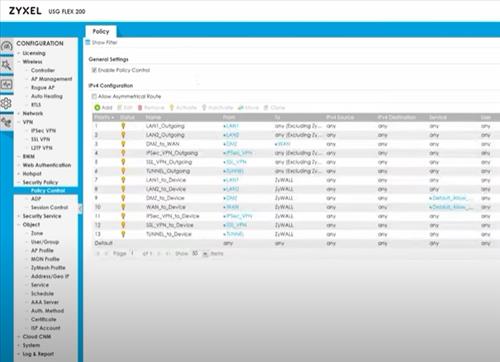The image size is (500, 362).
Task: Click the page number input field
Action: (133, 254)
